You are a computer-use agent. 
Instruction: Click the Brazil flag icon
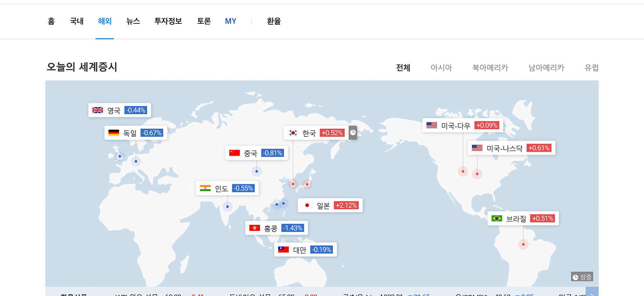coord(497,218)
